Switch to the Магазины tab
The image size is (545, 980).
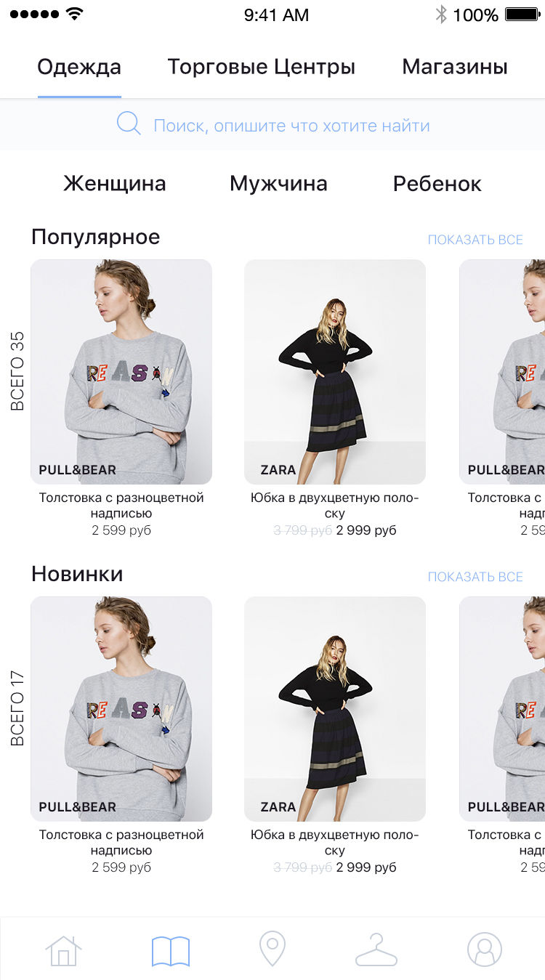coord(455,67)
